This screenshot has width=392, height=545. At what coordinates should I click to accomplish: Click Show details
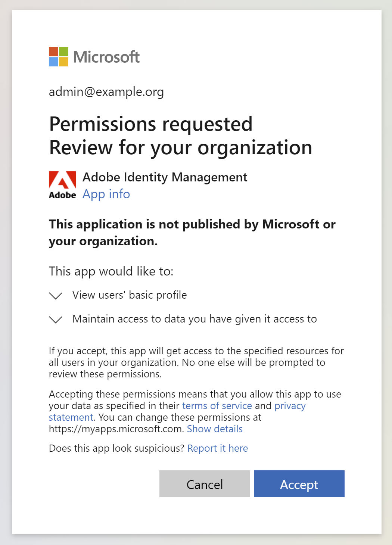215,429
